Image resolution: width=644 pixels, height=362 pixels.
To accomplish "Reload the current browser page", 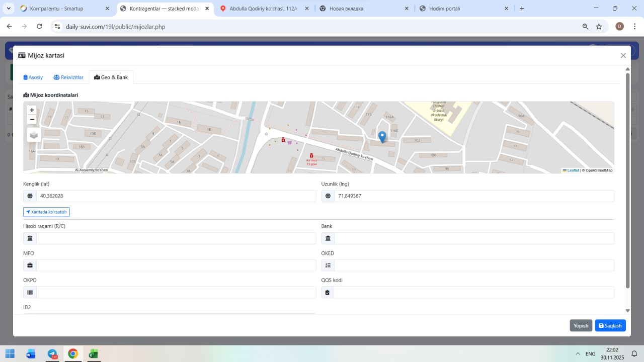I will click(39, 27).
